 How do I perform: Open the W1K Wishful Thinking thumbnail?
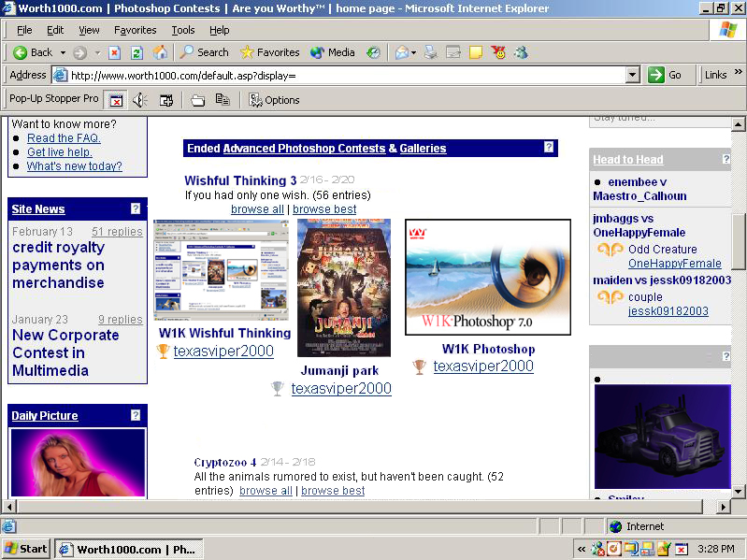coord(221,270)
